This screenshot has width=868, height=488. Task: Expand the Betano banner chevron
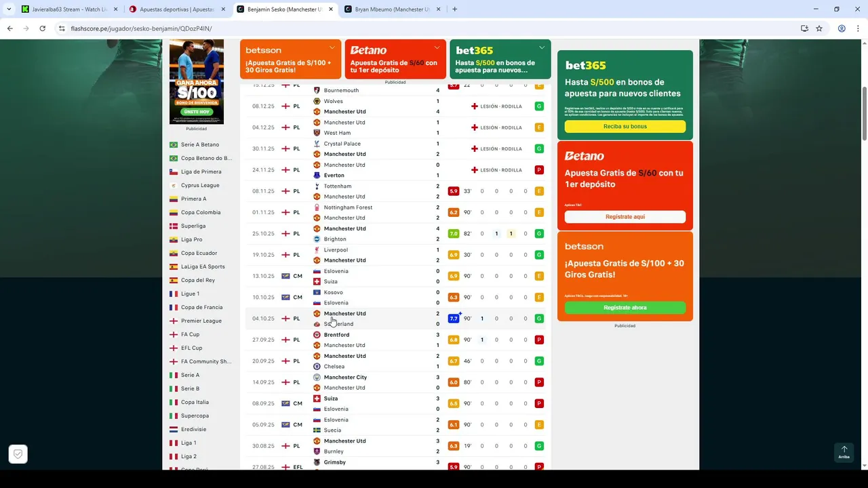pyautogui.click(x=437, y=47)
